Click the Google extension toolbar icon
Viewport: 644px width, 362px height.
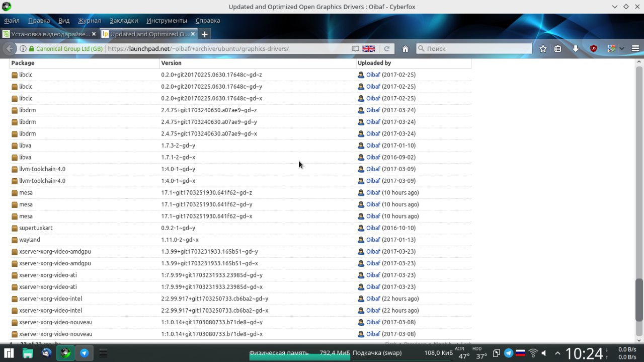[x=611, y=49]
